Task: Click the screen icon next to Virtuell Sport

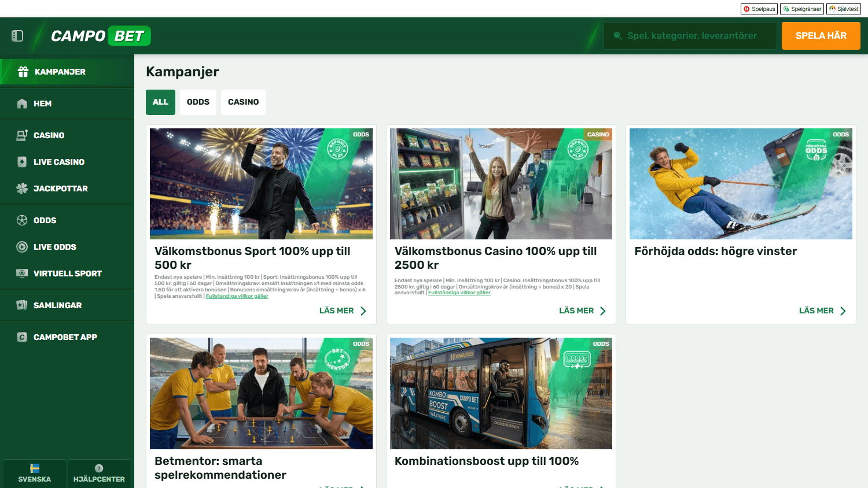Action: [22, 273]
